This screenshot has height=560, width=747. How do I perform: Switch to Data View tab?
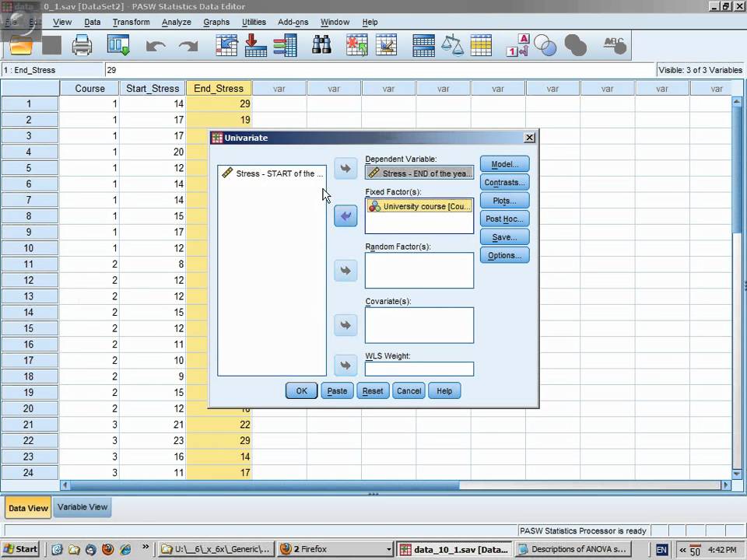28,508
